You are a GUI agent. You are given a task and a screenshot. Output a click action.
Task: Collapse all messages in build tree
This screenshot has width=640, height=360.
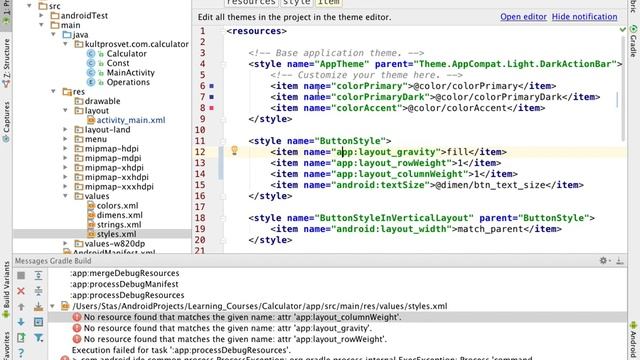38,291
